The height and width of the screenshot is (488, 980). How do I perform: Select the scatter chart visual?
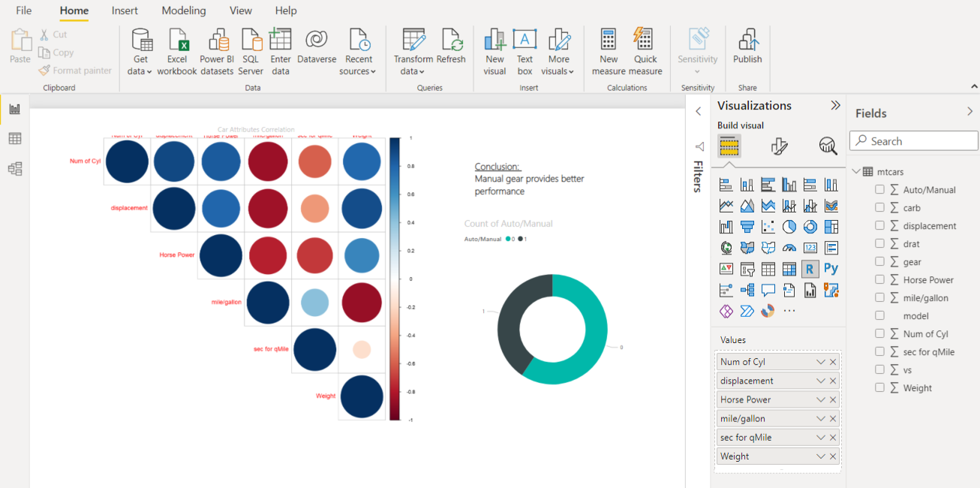point(768,227)
